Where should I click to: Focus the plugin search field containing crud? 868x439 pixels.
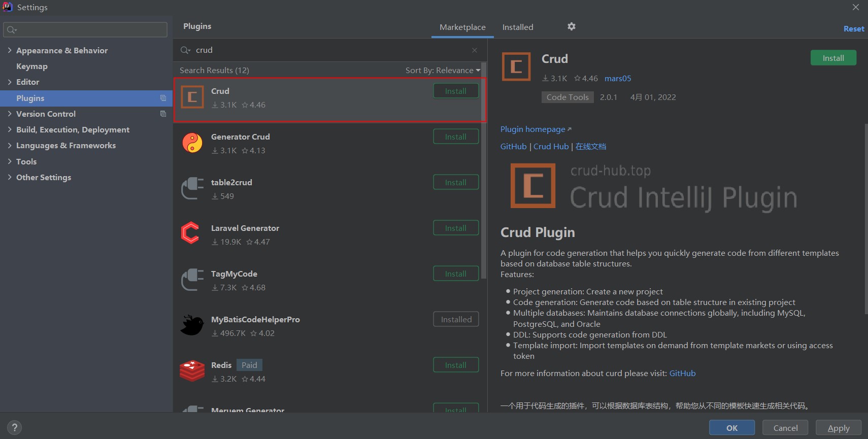click(x=330, y=50)
